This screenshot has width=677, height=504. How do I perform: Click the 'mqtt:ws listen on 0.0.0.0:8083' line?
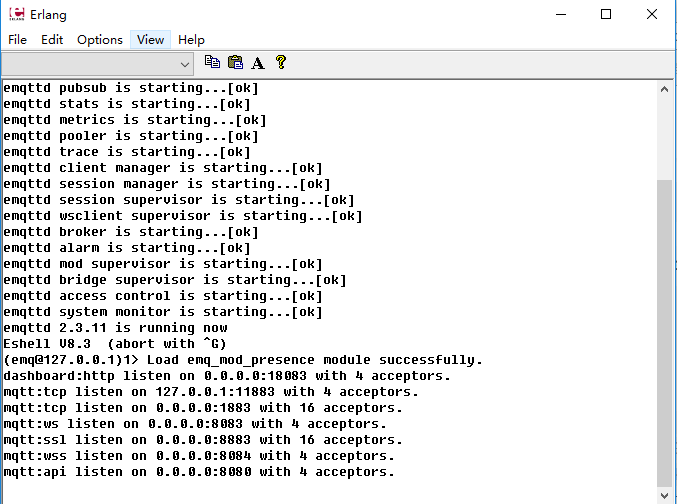[195, 424]
